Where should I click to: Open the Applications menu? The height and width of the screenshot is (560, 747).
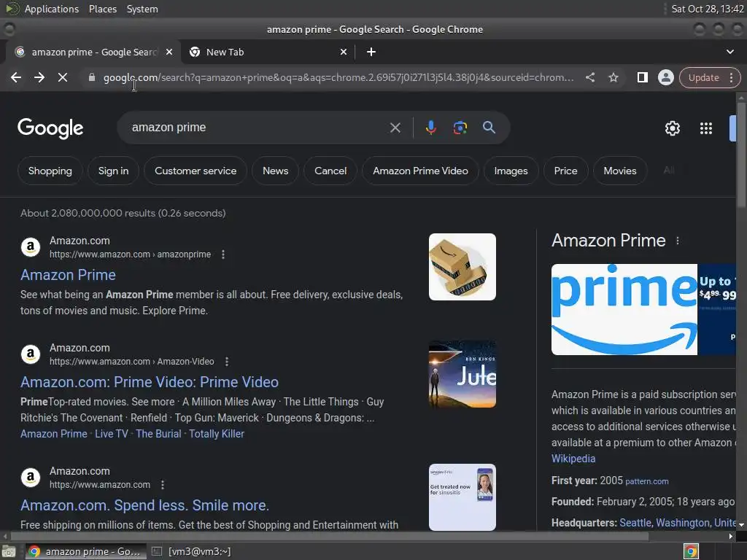[x=52, y=9]
